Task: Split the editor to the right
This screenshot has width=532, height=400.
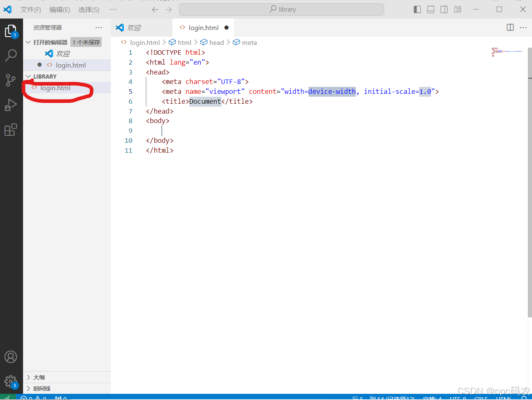Action: [x=510, y=27]
